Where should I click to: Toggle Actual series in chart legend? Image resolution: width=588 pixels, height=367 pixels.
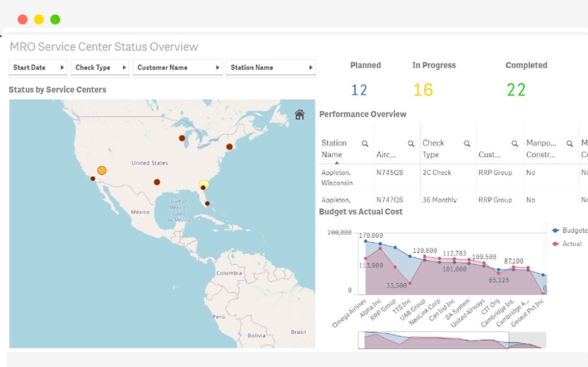[x=567, y=244]
